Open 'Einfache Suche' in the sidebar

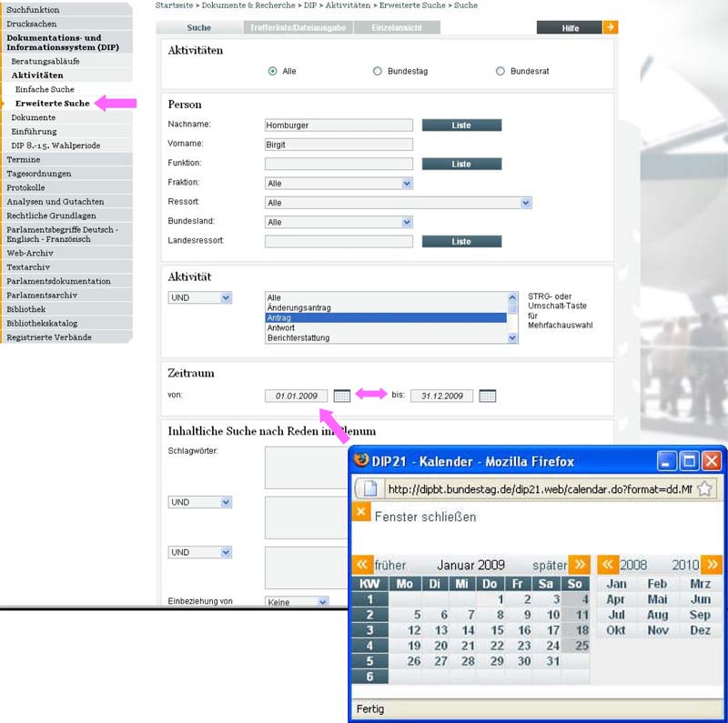click(x=45, y=89)
